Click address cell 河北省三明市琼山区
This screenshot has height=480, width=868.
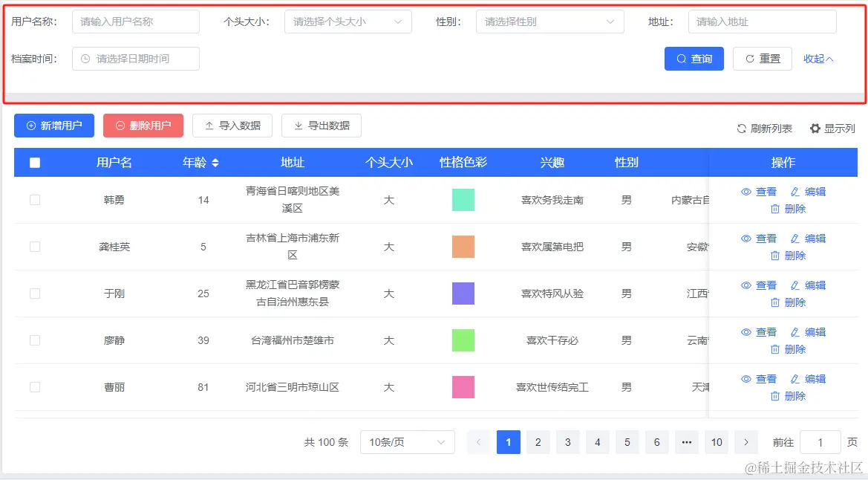tap(293, 387)
